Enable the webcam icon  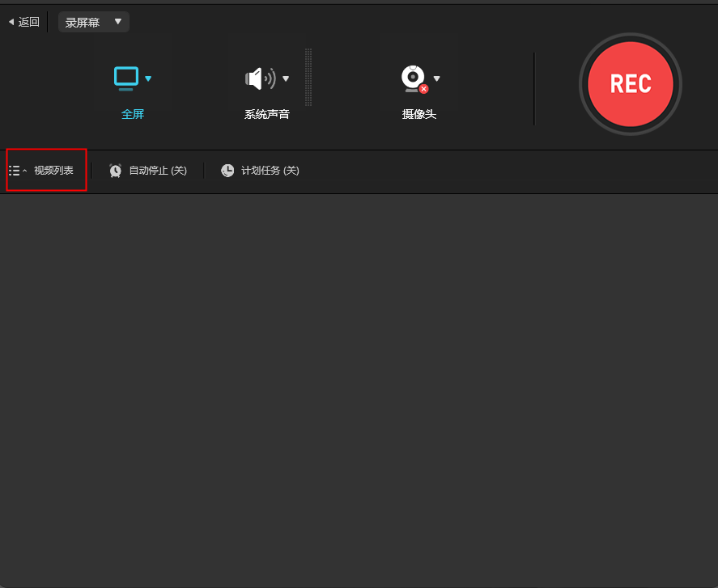(414, 78)
